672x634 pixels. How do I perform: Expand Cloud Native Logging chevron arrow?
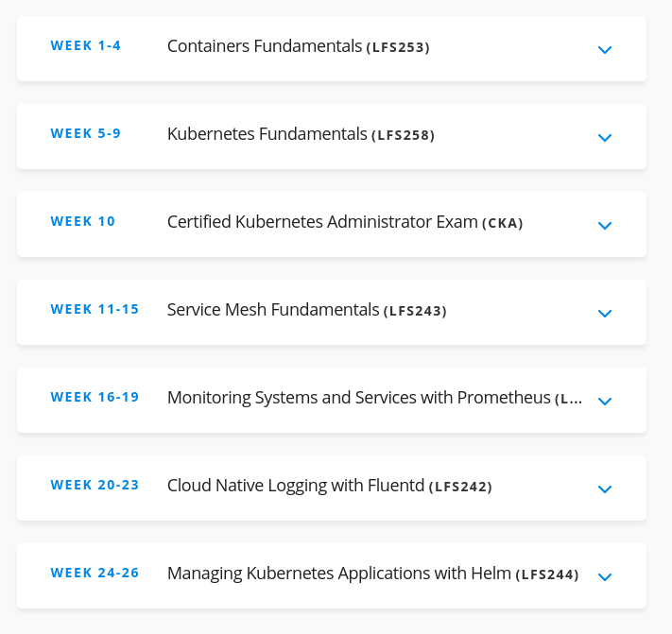[604, 488]
